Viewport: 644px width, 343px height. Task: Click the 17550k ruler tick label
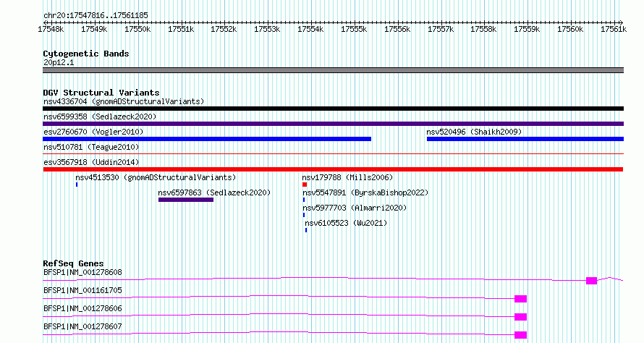137,29
